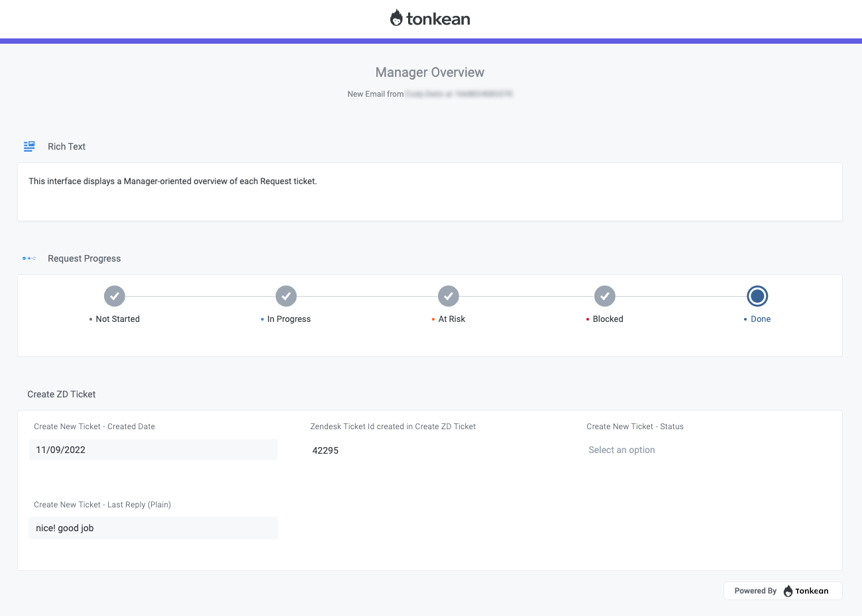The image size is (862, 616).
Task: Click the Request Progress widget icon
Action: pyautogui.click(x=29, y=258)
